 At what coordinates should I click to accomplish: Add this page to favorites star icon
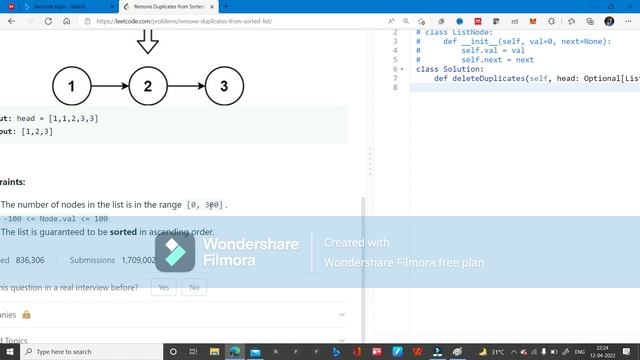pos(422,21)
